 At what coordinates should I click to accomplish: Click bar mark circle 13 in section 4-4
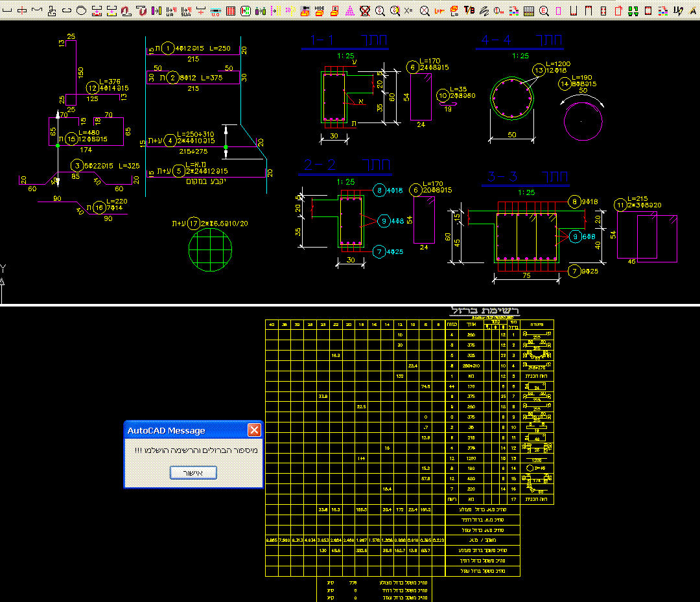click(x=538, y=70)
